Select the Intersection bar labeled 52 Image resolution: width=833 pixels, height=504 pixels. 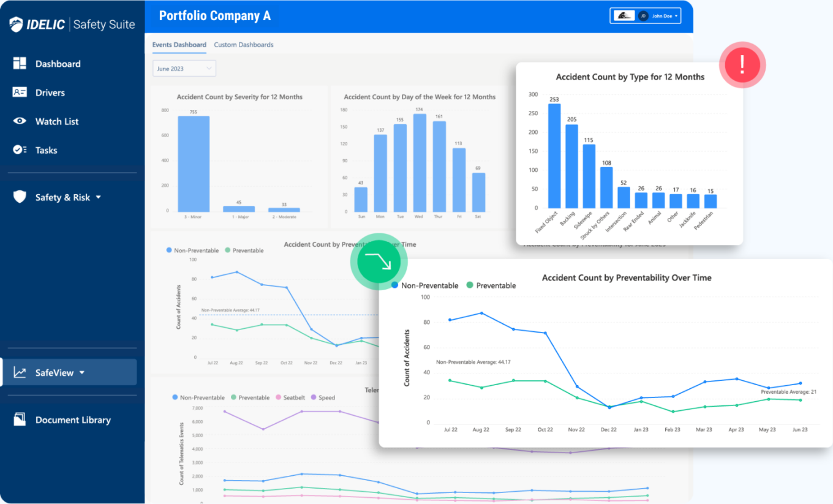[x=624, y=197]
